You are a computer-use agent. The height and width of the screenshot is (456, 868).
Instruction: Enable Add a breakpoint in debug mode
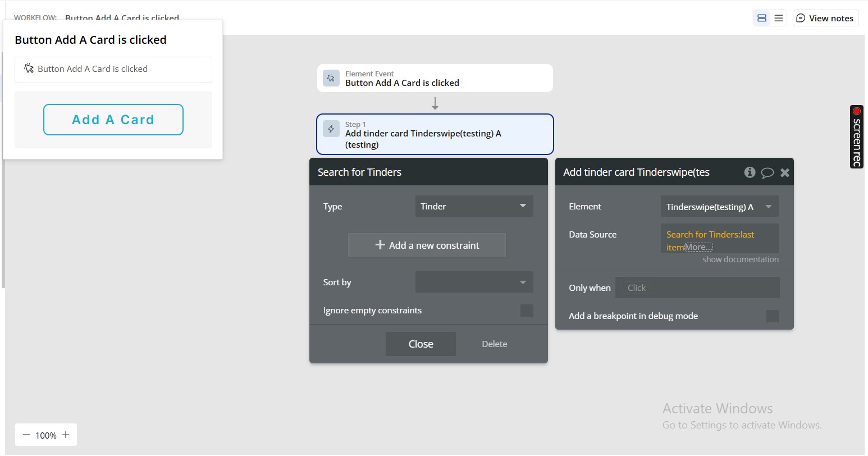[x=773, y=316]
